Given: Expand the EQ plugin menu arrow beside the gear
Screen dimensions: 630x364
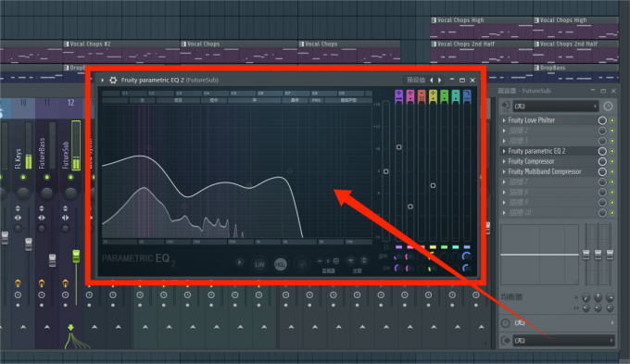Looking at the screenshot, I should 103,80.
